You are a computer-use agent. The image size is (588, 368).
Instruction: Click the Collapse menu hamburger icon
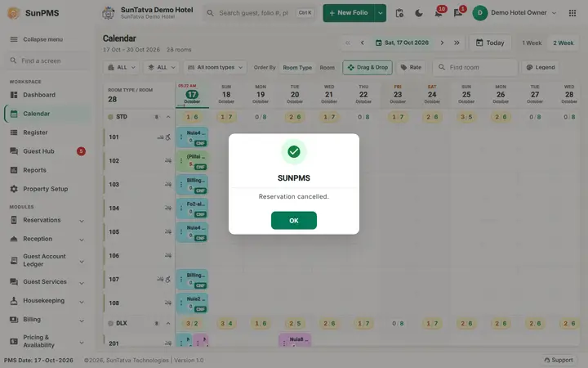pos(14,39)
